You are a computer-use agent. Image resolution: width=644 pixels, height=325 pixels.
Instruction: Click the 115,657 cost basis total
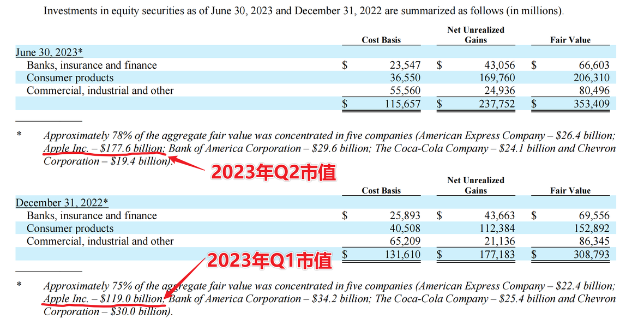tap(402, 104)
